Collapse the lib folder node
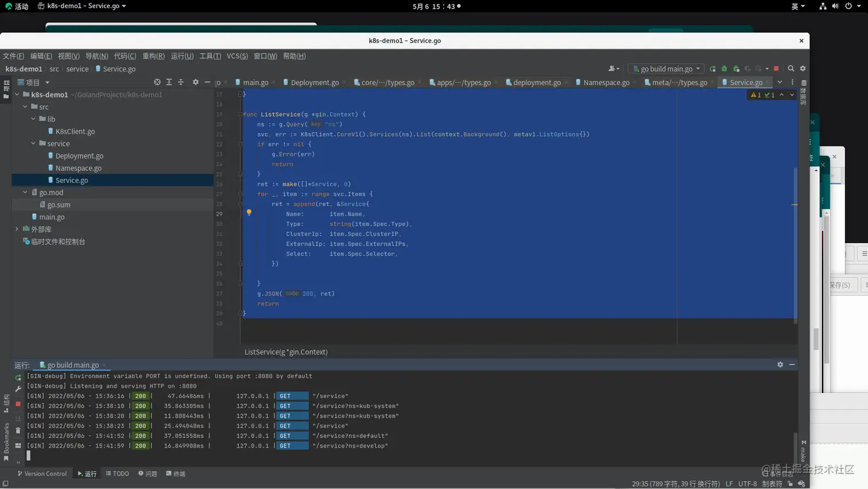This screenshot has width=868, height=489. point(33,119)
